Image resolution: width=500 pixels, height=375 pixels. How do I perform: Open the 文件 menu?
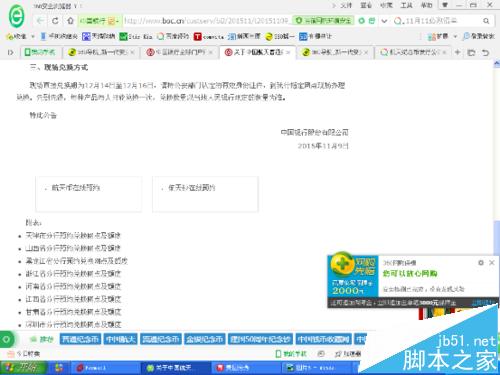point(346,5)
